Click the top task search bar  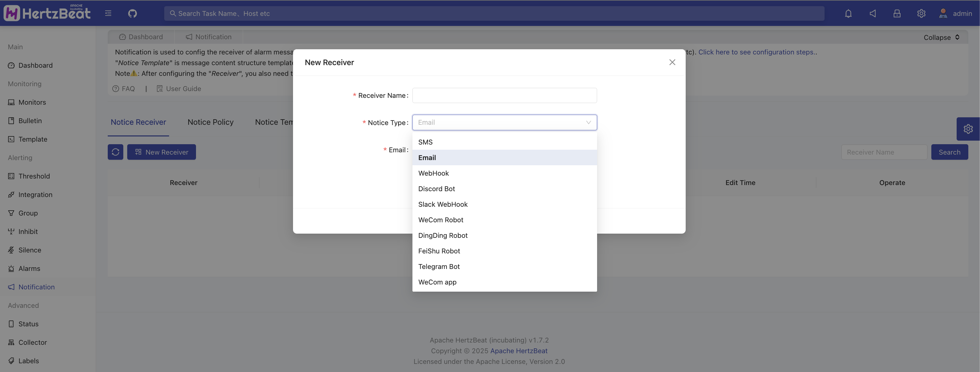pos(494,14)
